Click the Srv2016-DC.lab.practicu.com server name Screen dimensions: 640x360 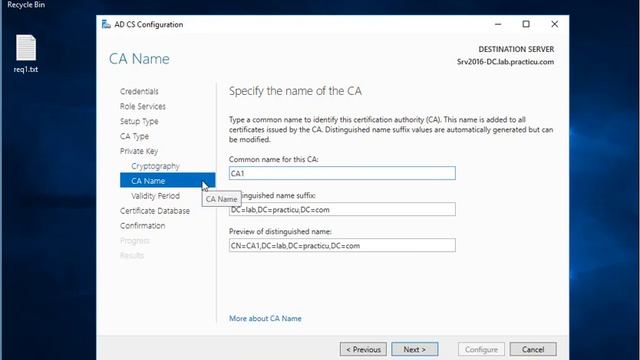(505, 62)
